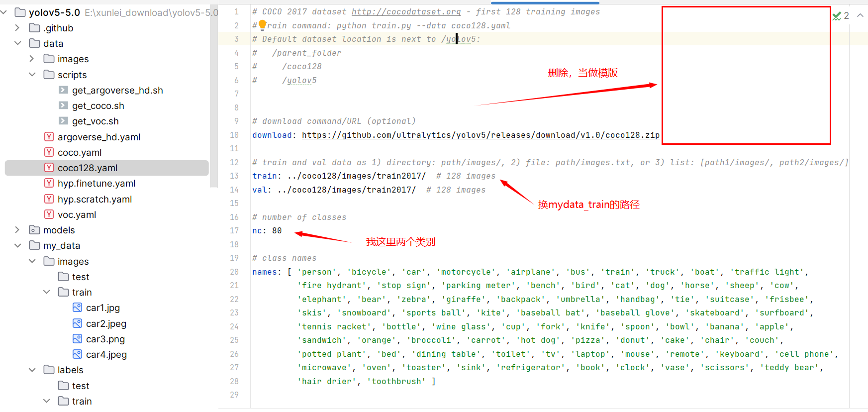Collapse the labels train folder arrow

pos(47,401)
